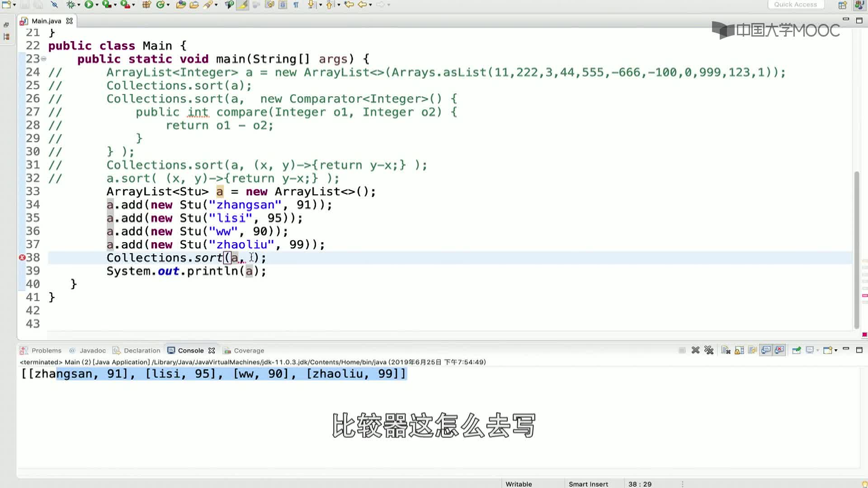The image size is (868, 488).
Task: Click the pink error mark in overview ruler
Action: [x=864, y=296]
